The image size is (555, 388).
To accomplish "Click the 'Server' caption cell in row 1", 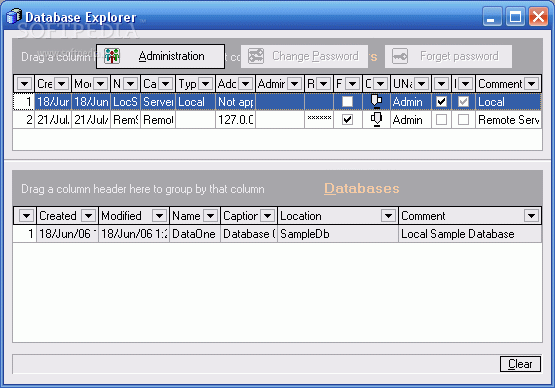I will (158, 102).
